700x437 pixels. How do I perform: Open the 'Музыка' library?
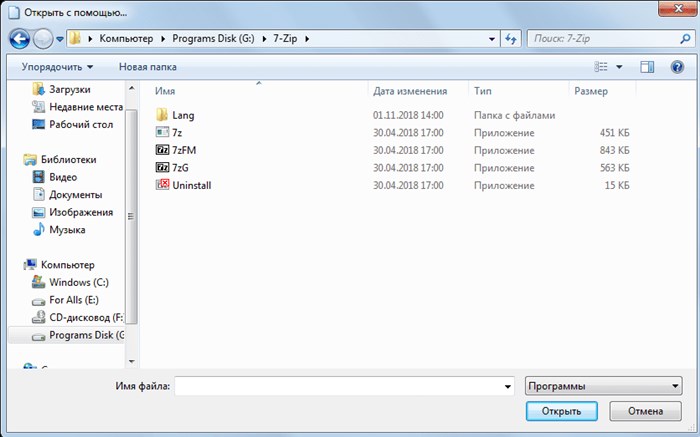(x=67, y=230)
